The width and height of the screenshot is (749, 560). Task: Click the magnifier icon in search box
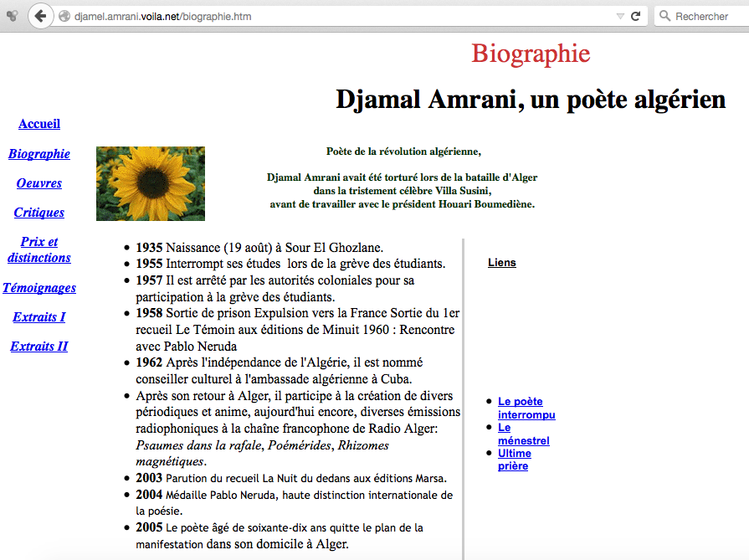point(664,16)
